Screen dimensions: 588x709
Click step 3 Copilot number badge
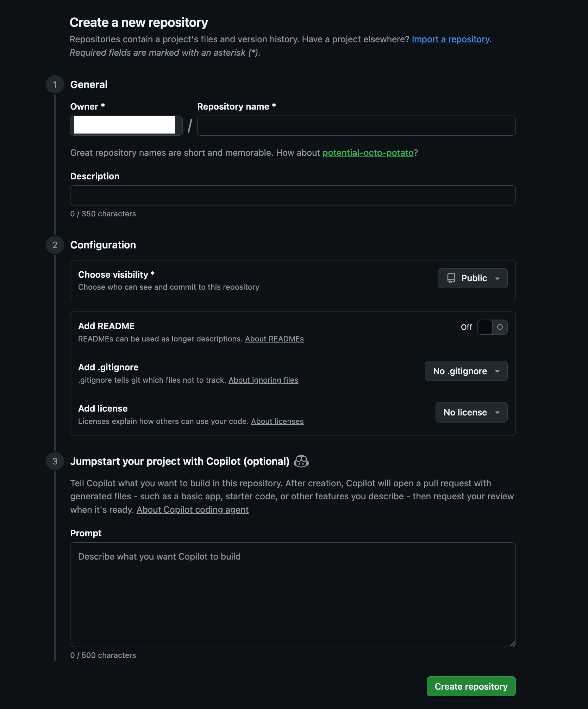pos(55,461)
